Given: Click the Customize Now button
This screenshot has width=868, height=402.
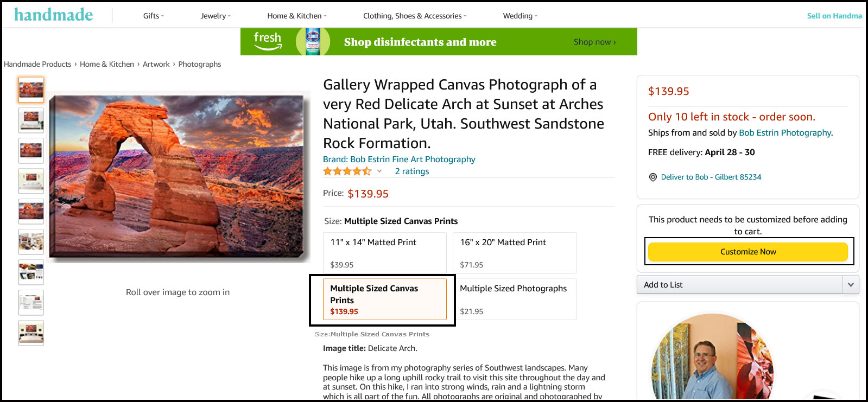Looking at the screenshot, I should pyautogui.click(x=747, y=252).
